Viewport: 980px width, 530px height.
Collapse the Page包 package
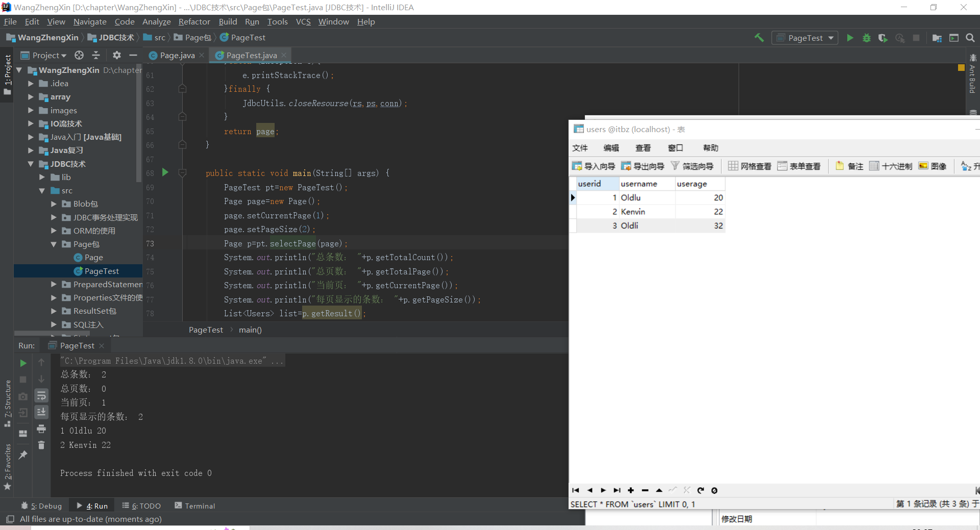pos(54,244)
